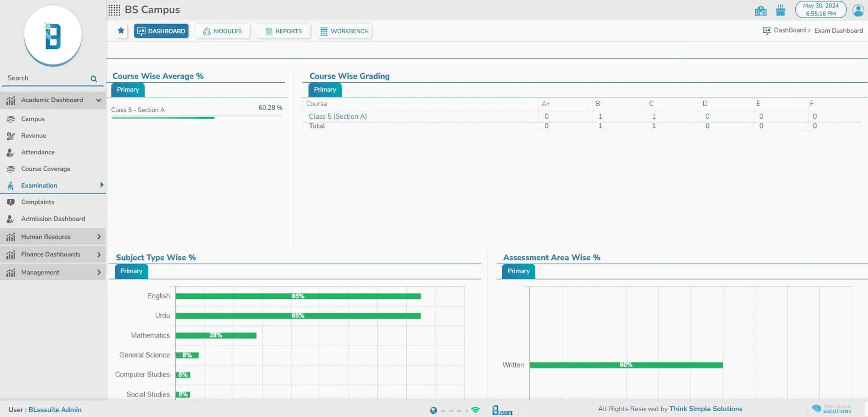Open the user profile avatar icon

pos(858,10)
